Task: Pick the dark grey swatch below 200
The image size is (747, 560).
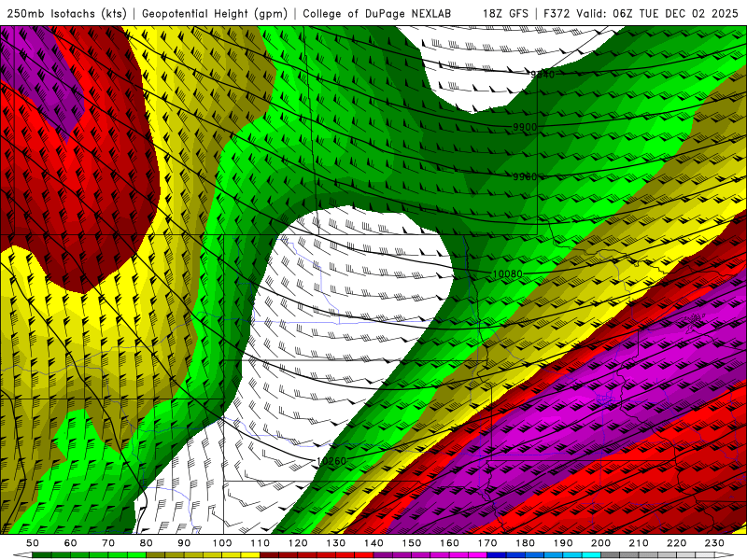Action: [x=611, y=555]
